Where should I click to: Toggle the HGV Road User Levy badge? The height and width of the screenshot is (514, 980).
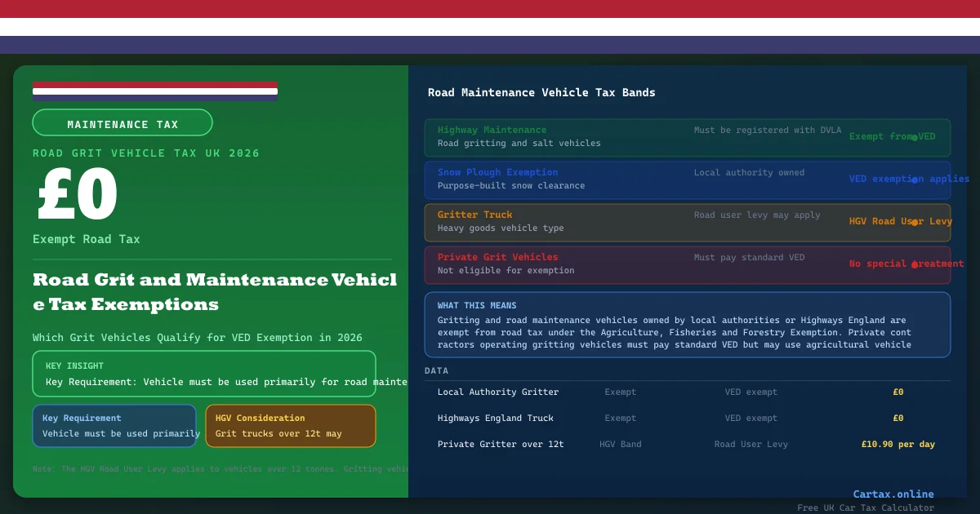(900, 221)
